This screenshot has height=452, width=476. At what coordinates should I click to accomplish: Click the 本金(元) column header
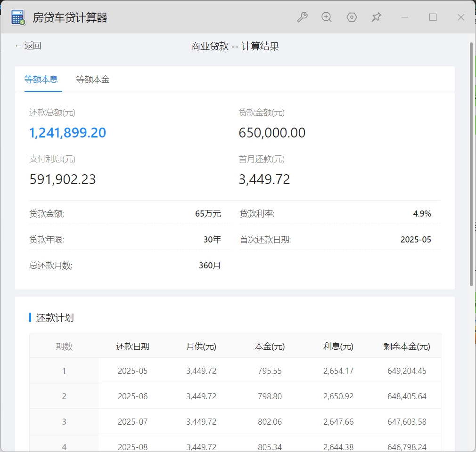pos(270,347)
